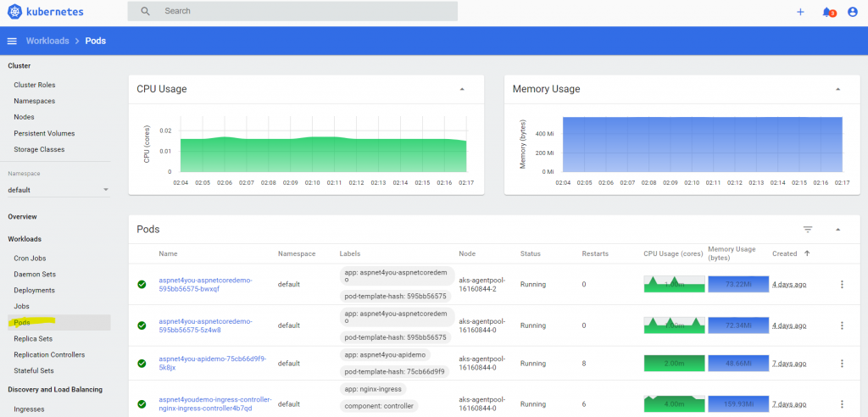Open actions menu for pod 5z4w8

tap(842, 325)
